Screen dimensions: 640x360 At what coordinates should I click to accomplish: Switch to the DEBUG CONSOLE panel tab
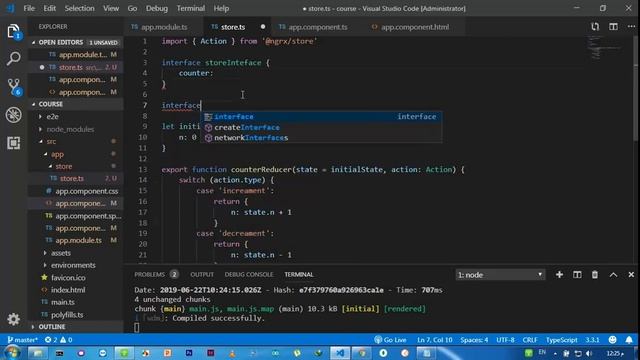[249, 274]
